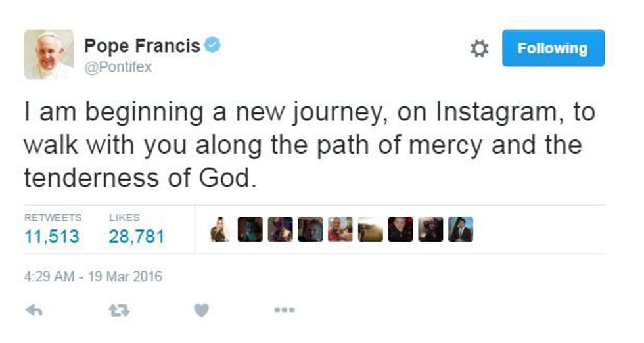Open the three-dot more options
Viewport: 644px width, 343px height.
(285, 310)
